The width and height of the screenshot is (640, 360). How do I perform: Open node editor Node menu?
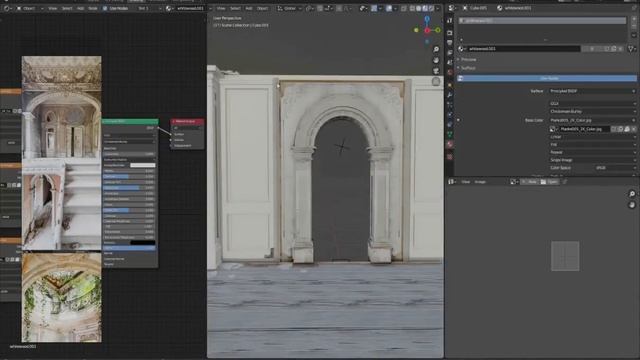tap(93, 8)
